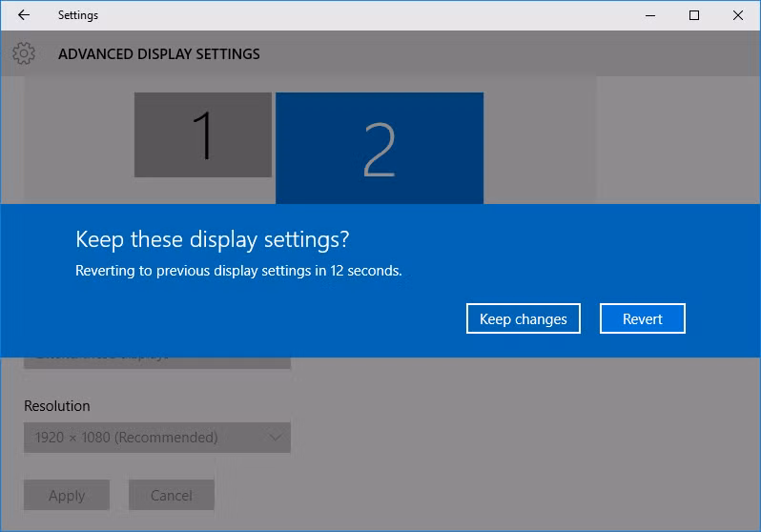Close the Settings window
Viewport: 761px width, 532px height.
point(738,15)
